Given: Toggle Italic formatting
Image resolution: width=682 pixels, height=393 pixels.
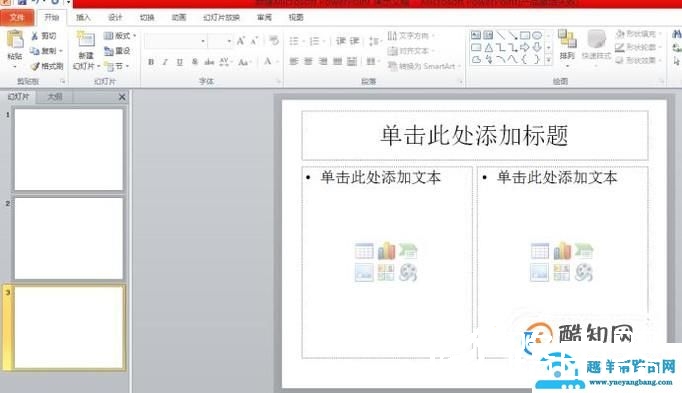Looking at the screenshot, I should coord(165,62).
